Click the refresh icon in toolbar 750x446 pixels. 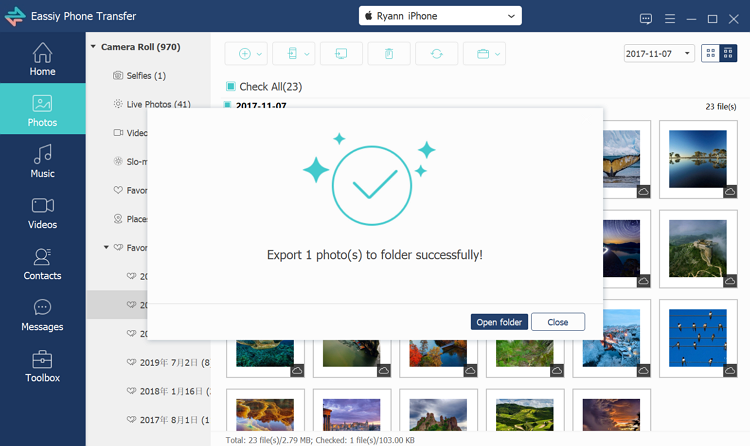pyautogui.click(x=437, y=54)
